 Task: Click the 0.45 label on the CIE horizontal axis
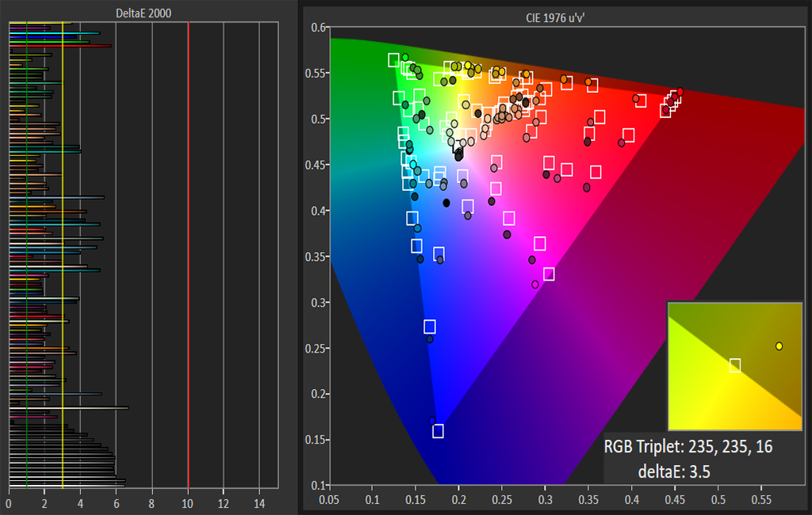pos(675,500)
